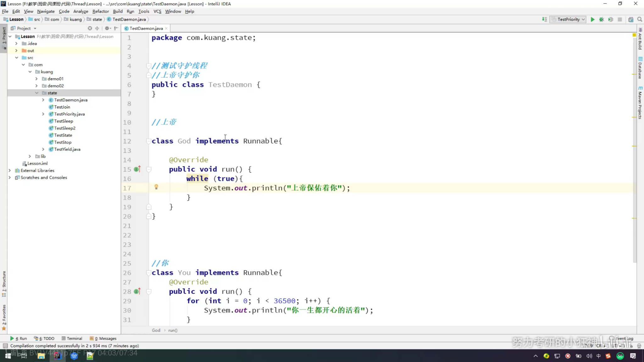Toggle the Favorites side panel
Image resolution: width=644 pixels, height=362 pixels.
point(4,317)
